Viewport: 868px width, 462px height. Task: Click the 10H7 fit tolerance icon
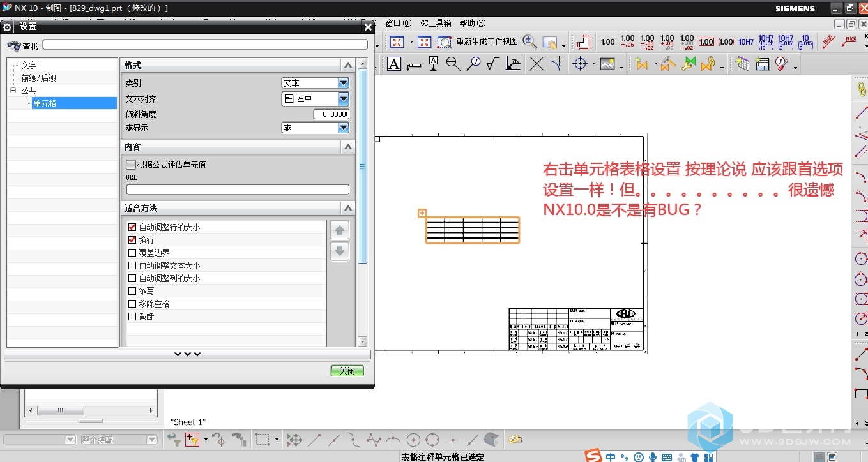[746, 42]
